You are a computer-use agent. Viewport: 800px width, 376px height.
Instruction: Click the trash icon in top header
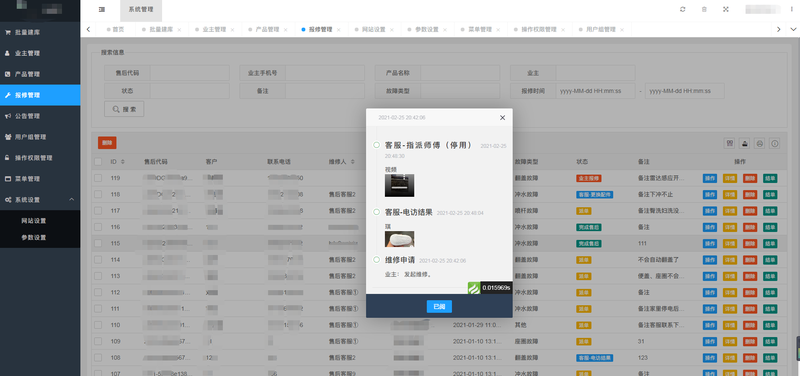tap(704, 9)
